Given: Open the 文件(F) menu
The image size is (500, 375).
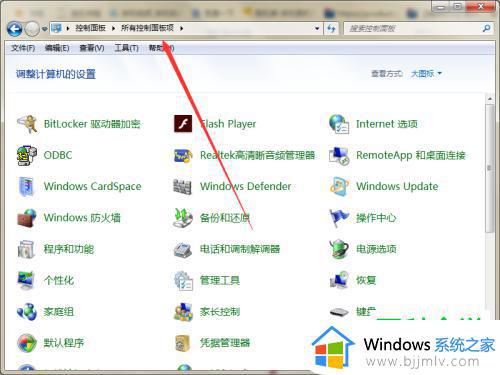Looking at the screenshot, I should tap(23, 48).
